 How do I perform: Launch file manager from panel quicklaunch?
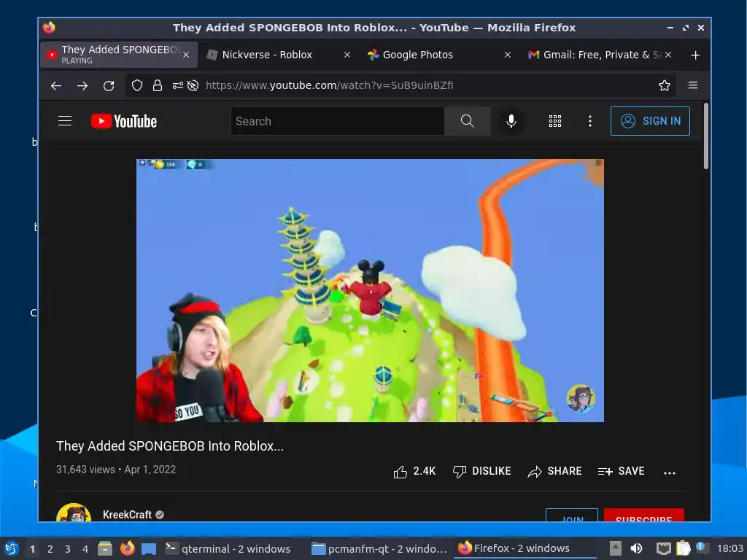point(105,548)
